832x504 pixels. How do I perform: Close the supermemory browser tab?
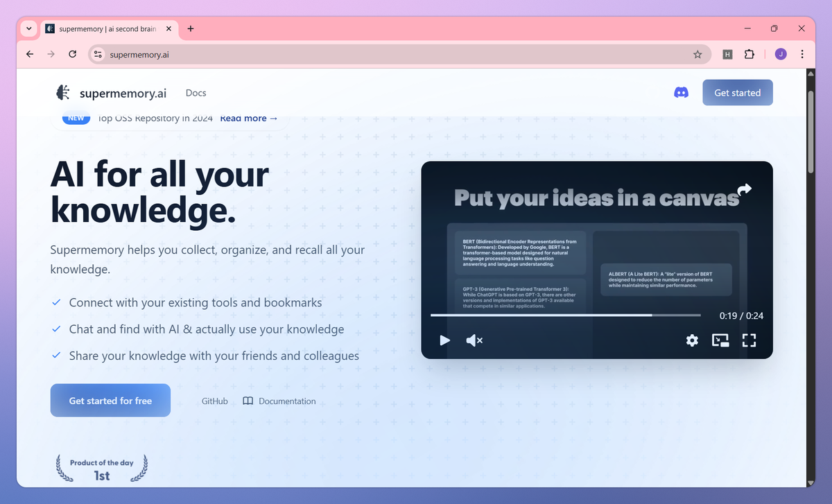[x=168, y=28]
